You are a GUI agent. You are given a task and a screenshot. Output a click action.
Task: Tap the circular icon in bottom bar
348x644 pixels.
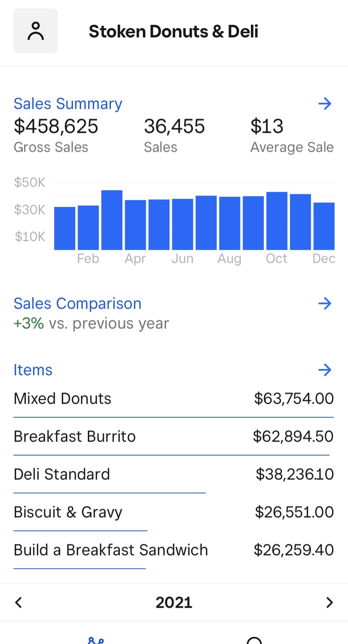pyautogui.click(x=254, y=640)
